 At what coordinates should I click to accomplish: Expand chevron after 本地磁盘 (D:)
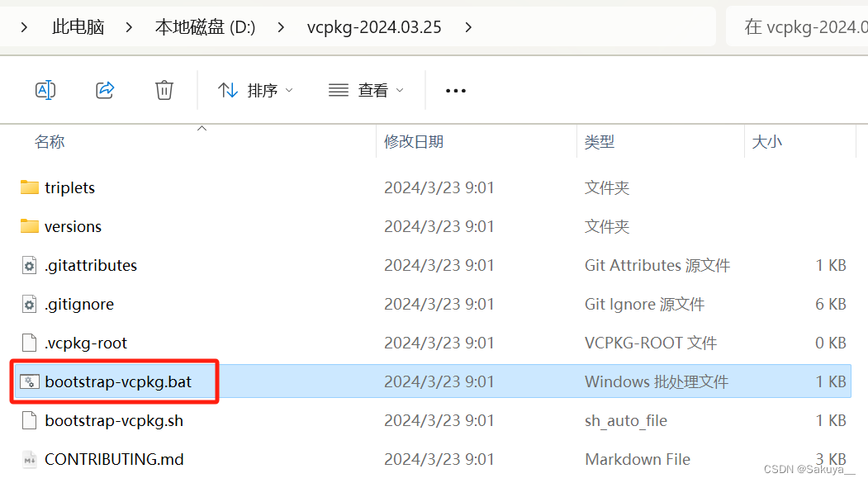tap(281, 26)
